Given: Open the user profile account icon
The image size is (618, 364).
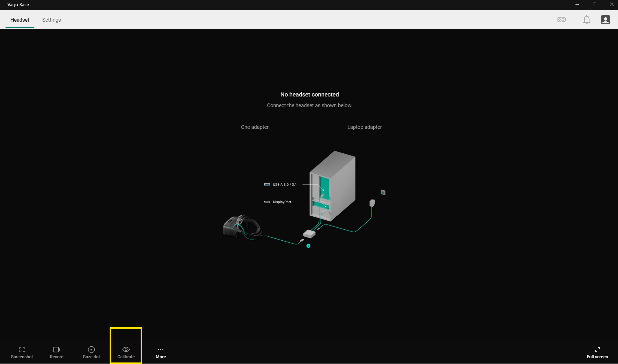Looking at the screenshot, I should tap(606, 20).
